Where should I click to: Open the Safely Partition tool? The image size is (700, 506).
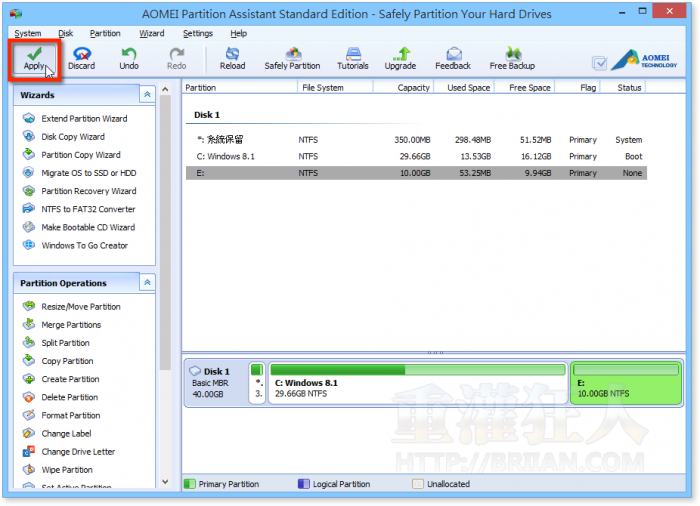point(292,58)
